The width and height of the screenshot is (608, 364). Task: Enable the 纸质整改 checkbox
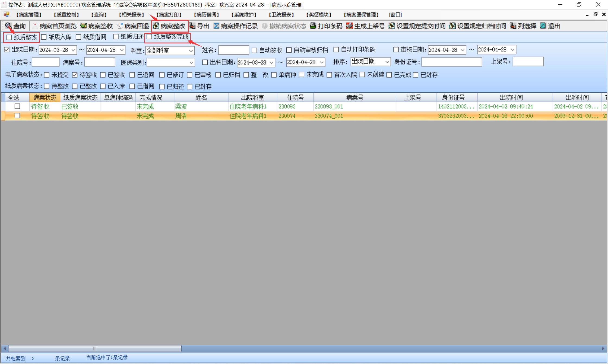pos(9,37)
